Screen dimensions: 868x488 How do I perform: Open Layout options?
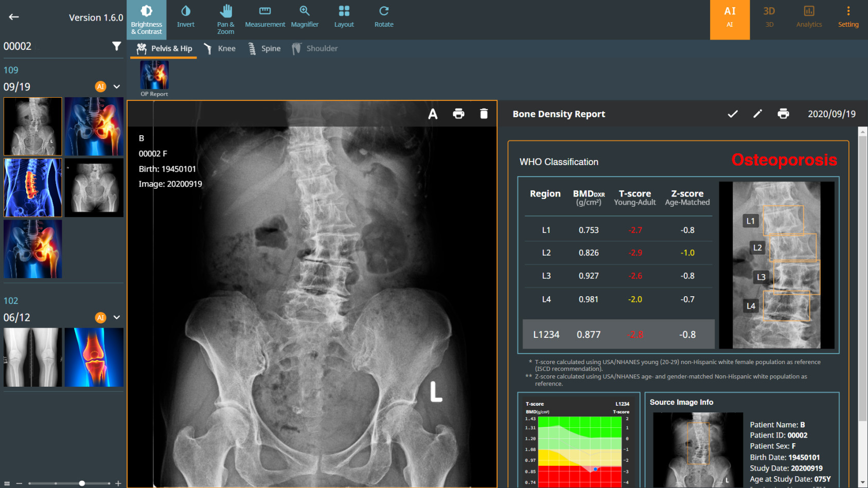tap(344, 17)
